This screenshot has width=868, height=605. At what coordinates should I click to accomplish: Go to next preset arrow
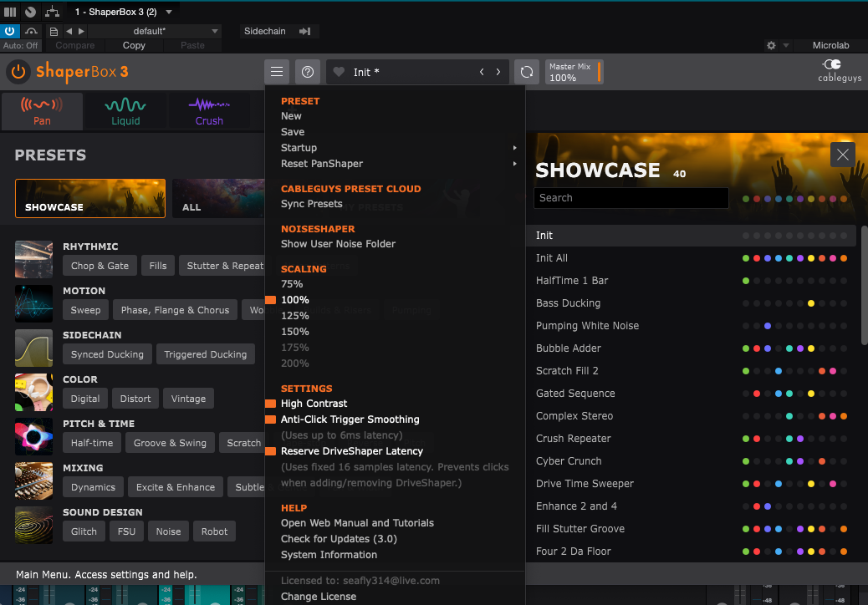(498, 72)
